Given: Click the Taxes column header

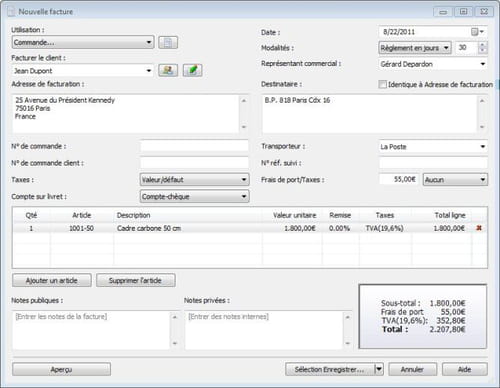Looking at the screenshot, I should click(385, 215).
